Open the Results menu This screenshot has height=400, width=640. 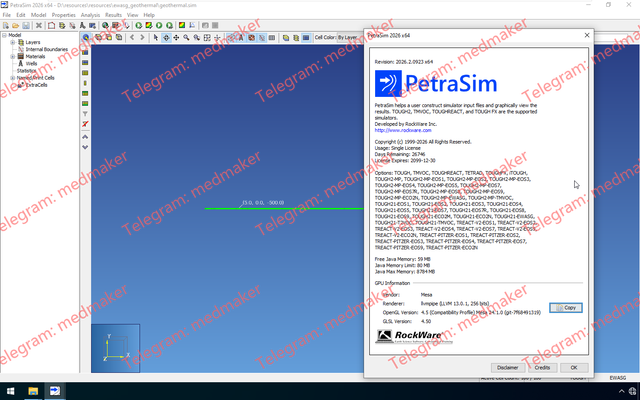click(x=113, y=15)
